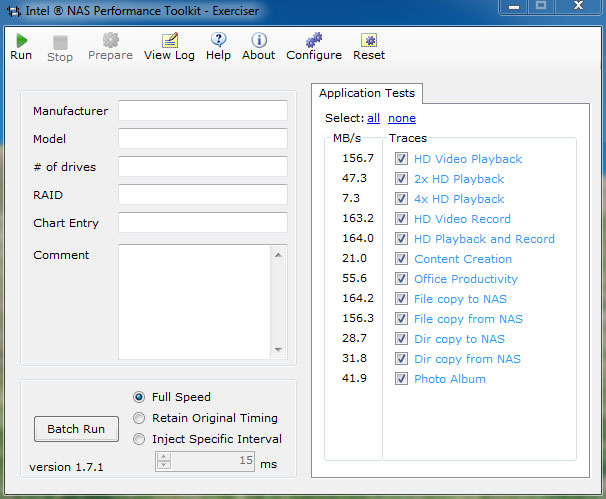606x499 pixels.
Task: Disable the Photo Album trace checkbox
Action: (401, 379)
